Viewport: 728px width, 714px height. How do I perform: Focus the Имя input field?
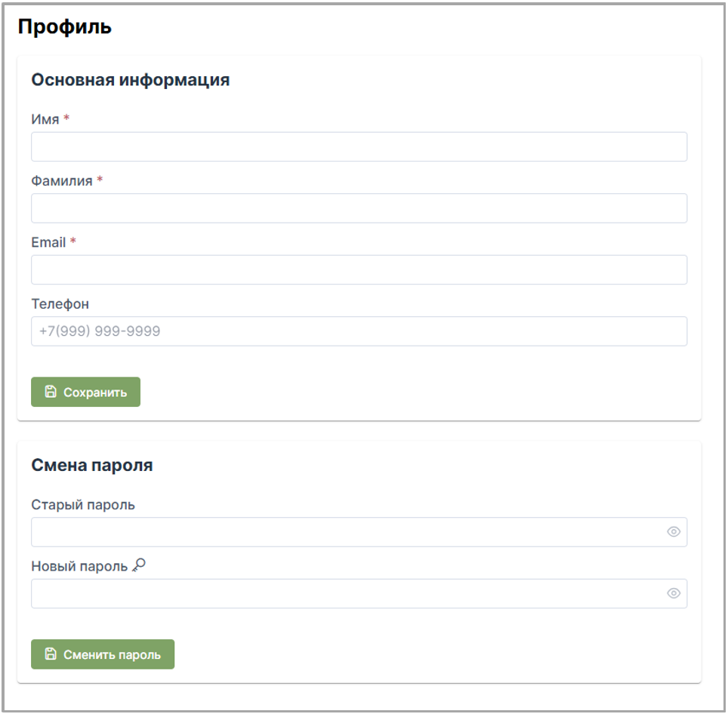(x=359, y=147)
